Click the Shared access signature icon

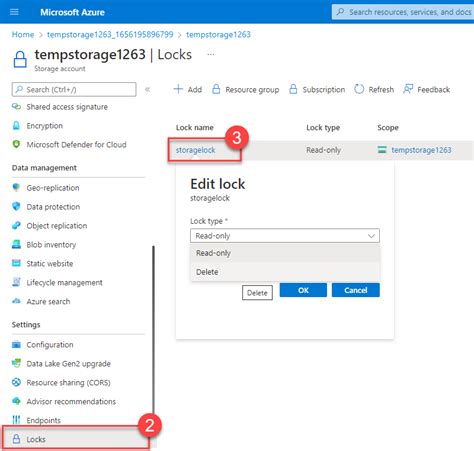[x=16, y=107]
